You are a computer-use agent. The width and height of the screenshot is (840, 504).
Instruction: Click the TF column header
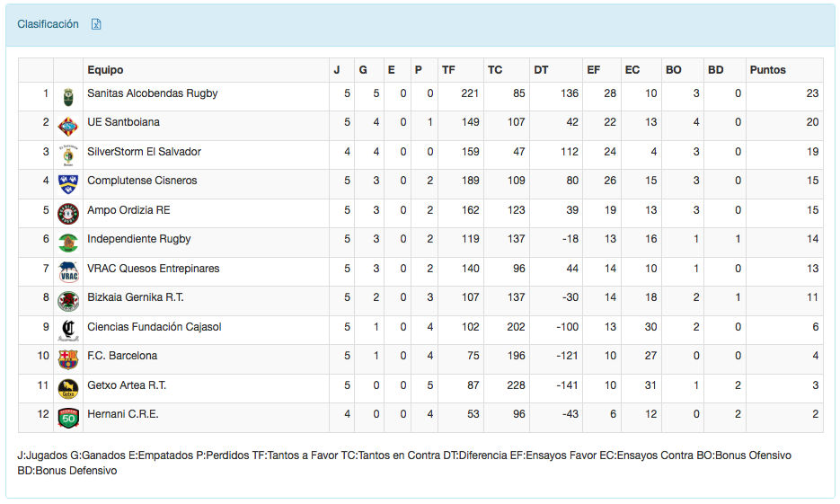(x=448, y=70)
